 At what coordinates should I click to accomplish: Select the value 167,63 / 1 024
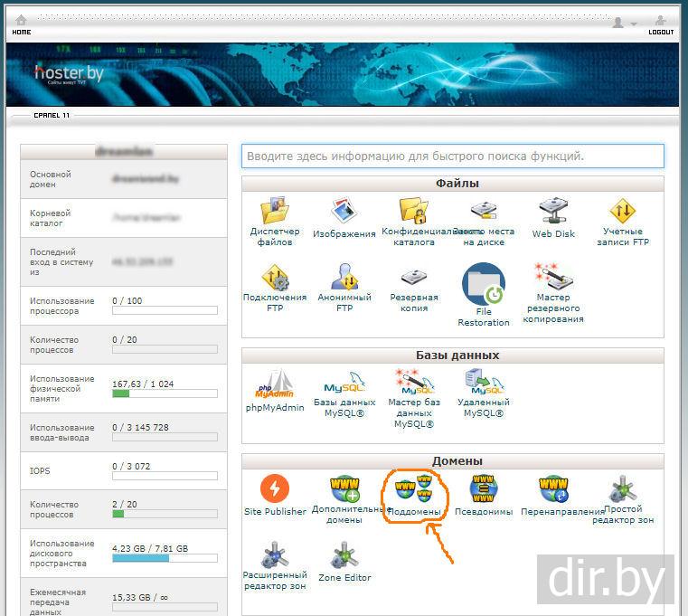click(x=143, y=384)
